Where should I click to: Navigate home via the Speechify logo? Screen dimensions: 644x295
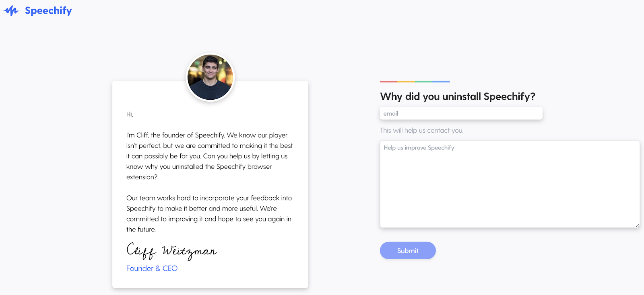coord(37,10)
